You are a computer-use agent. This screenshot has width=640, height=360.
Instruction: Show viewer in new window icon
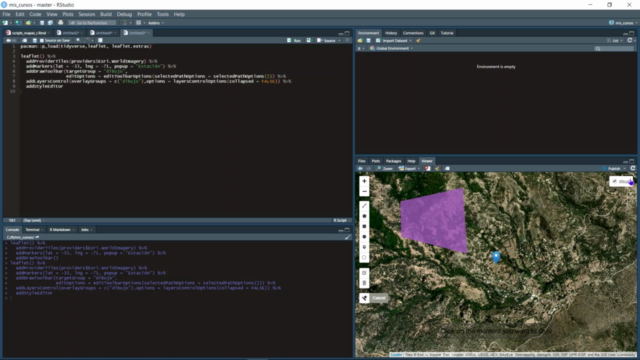tap(447, 168)
